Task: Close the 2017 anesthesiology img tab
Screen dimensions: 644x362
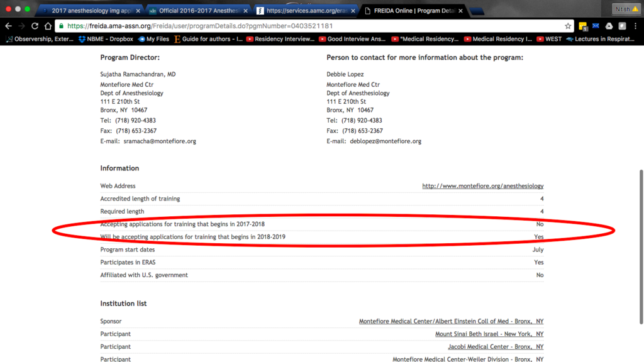Action: tap(138, 11)
